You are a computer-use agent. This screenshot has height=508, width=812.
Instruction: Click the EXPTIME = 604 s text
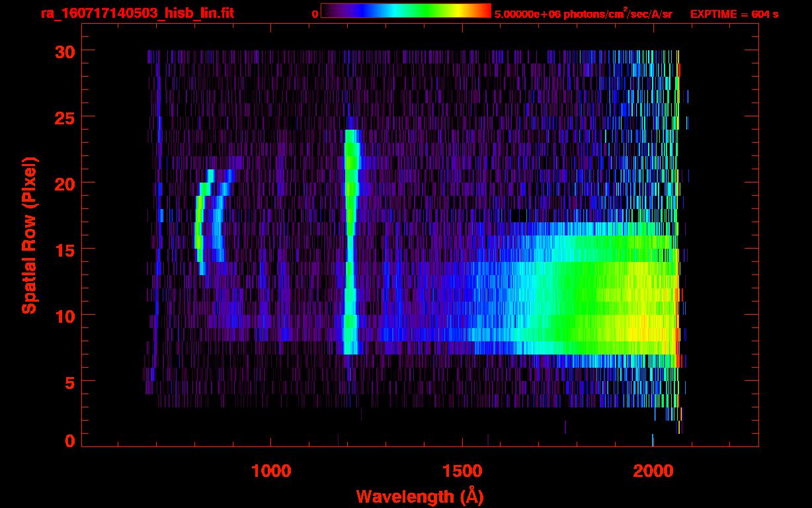tap(734, 14)
